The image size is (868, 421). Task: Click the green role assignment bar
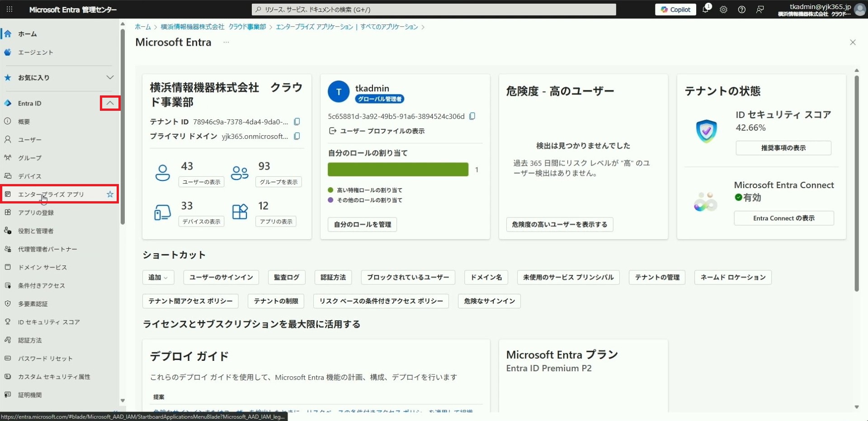398,170
